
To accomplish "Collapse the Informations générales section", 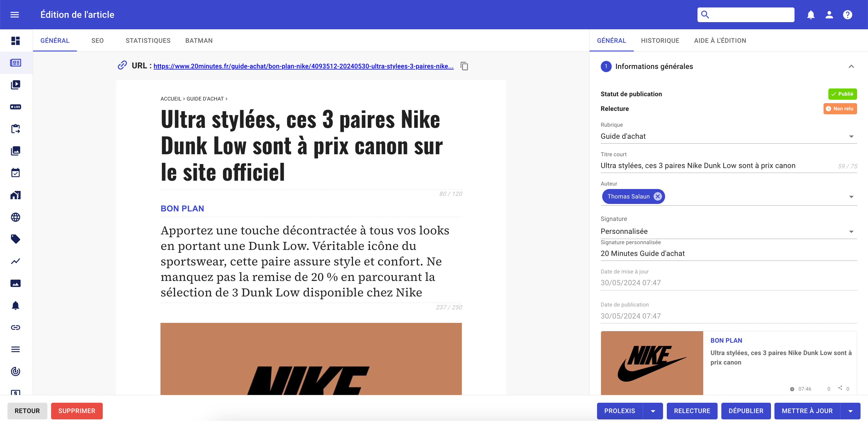I will [851, 66].
